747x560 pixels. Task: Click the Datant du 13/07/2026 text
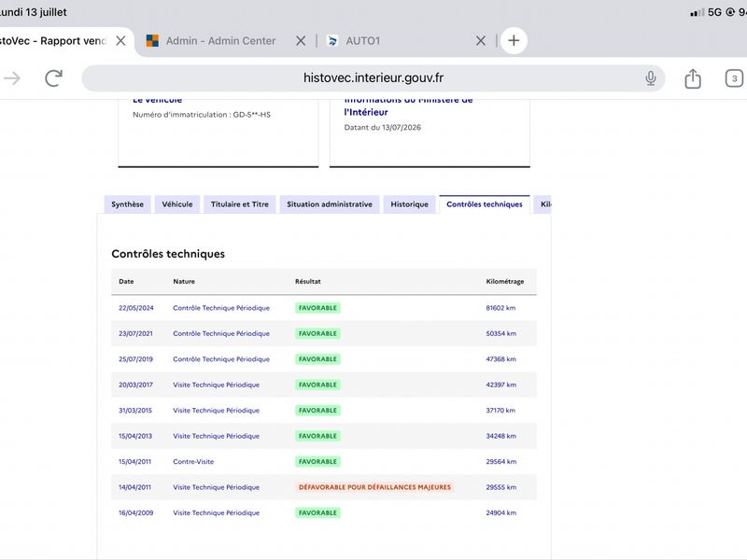383,128
